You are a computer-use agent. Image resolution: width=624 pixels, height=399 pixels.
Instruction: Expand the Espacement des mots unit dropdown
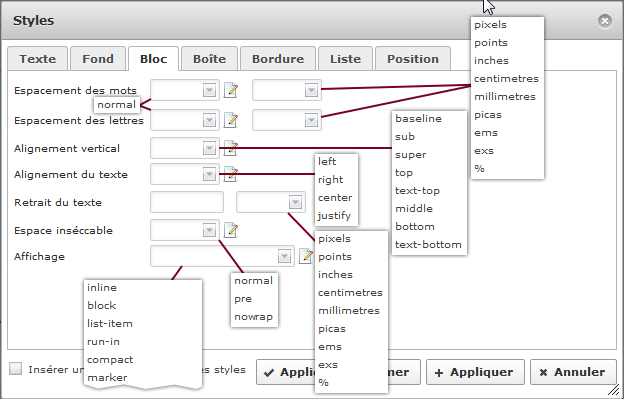[311, 90]
